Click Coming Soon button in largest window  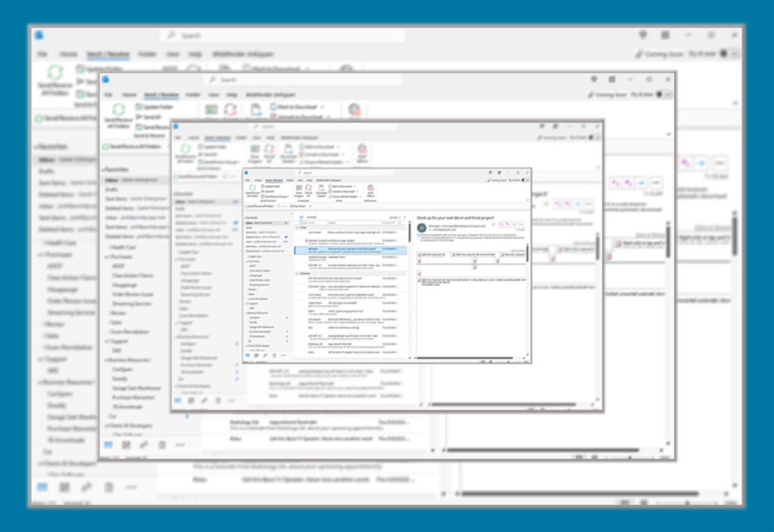tap(659, 54)
